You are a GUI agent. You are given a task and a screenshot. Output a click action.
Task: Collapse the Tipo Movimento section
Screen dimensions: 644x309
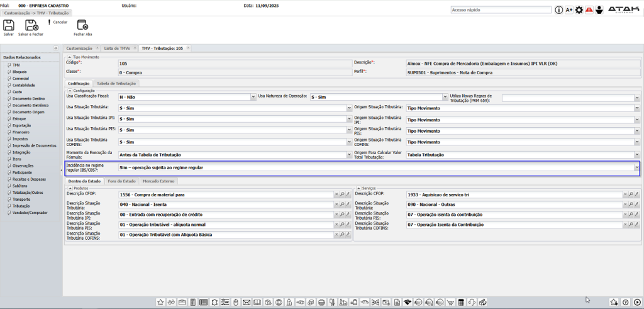click(69, 57)
